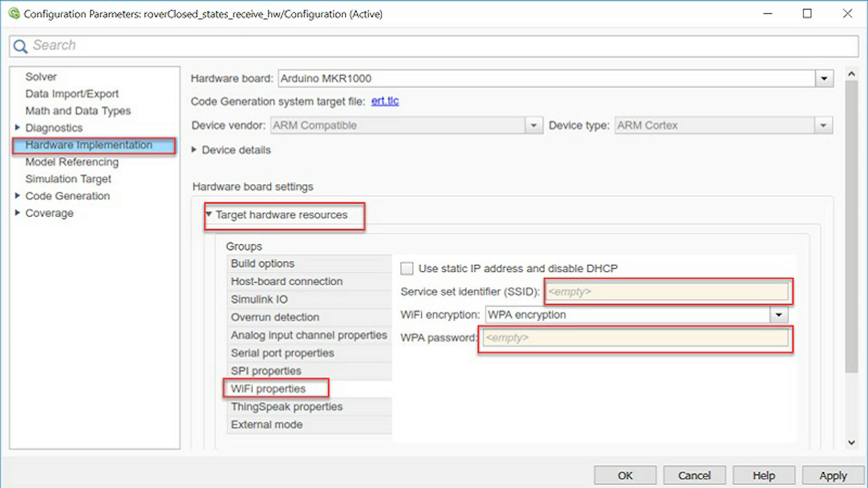
Task: Select the WiFi properties group
Action: coord(309,389)
